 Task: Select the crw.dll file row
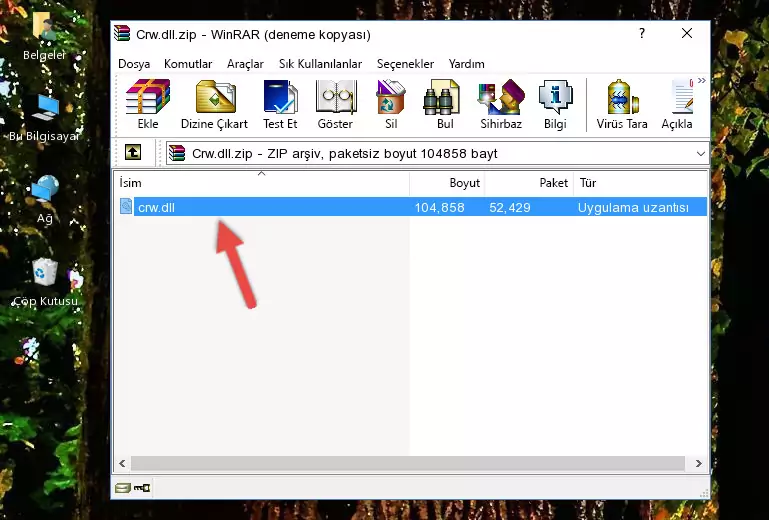(x=412, y=207)
